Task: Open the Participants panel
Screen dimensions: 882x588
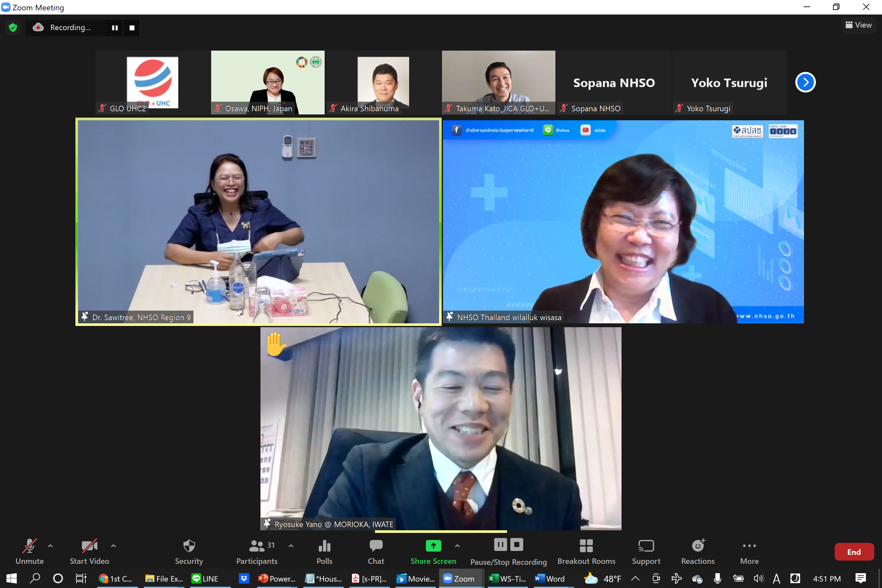Action: (257, 552)
